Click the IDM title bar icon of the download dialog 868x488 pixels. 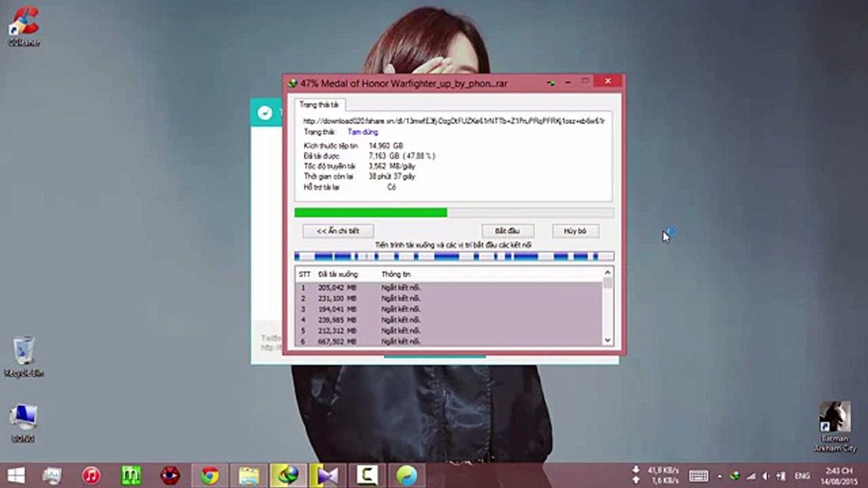pyautogui.click(x=292, y=83)
